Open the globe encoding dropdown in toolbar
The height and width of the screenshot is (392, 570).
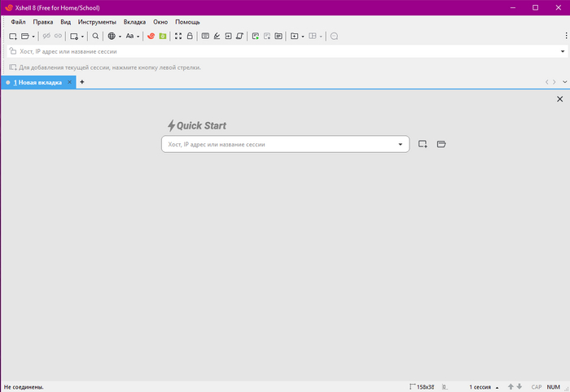click(x=114, y=37)
